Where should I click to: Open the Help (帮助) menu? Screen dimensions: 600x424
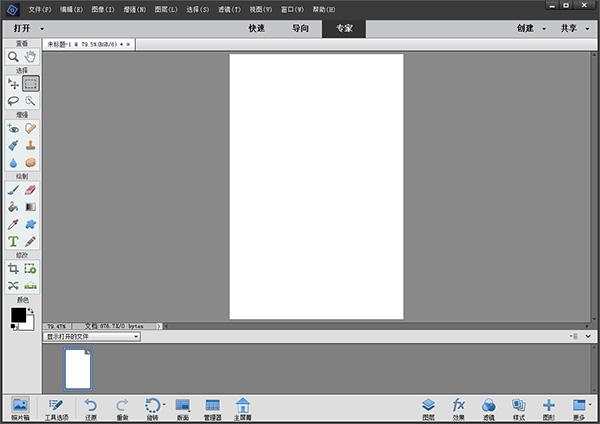pyautogui.click(x=324, y=9)
